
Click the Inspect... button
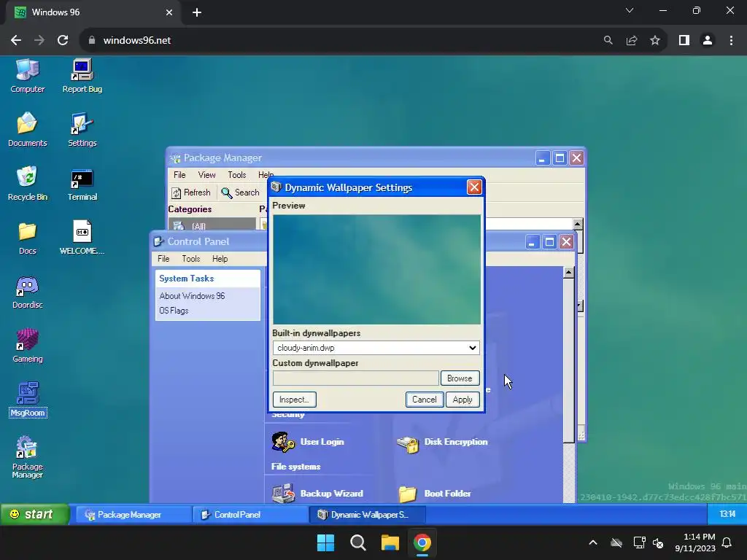coord(295,400)
